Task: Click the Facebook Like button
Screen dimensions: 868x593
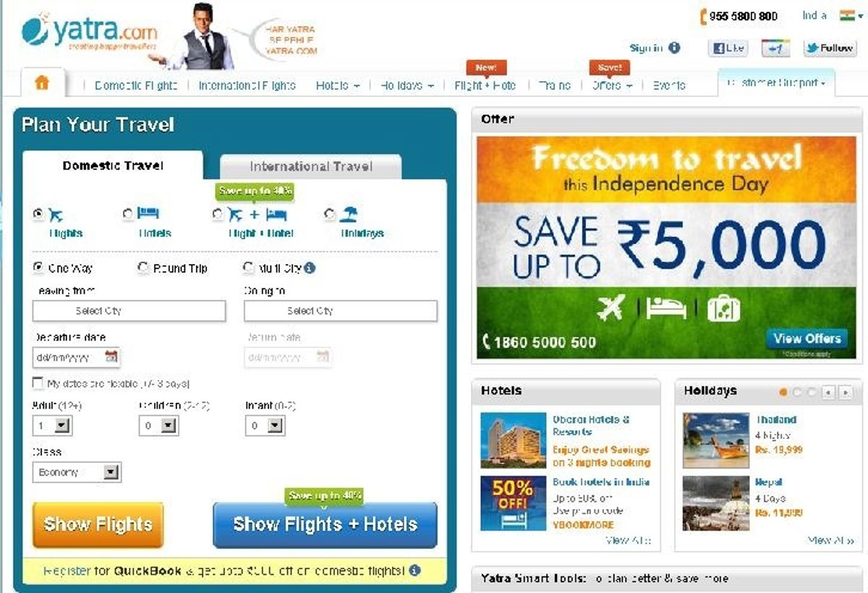Action: pyautogui.click(x=728, y=48)
